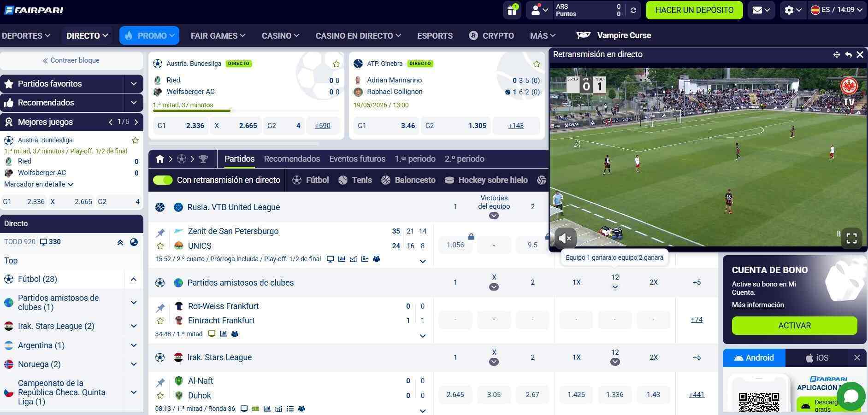
Task: Favorite the Austria Bundesliga Ried card
Action: pos(336,64)
